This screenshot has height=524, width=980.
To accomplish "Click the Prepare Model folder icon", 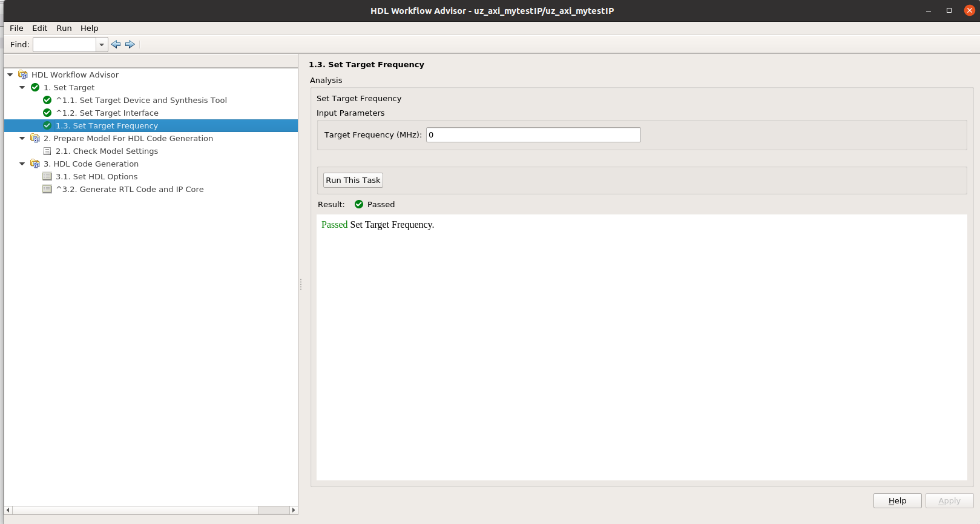I will point(35,139).
